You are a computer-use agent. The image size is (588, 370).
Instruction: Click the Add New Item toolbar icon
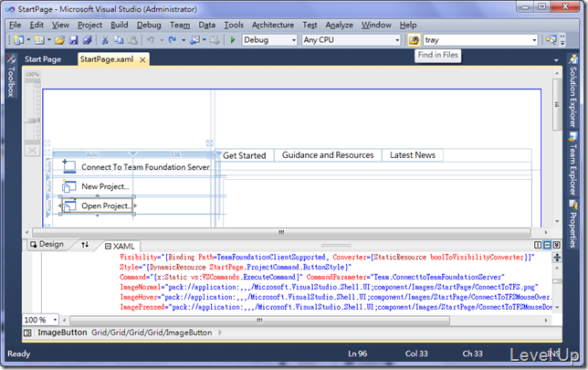tap(39, 40)
